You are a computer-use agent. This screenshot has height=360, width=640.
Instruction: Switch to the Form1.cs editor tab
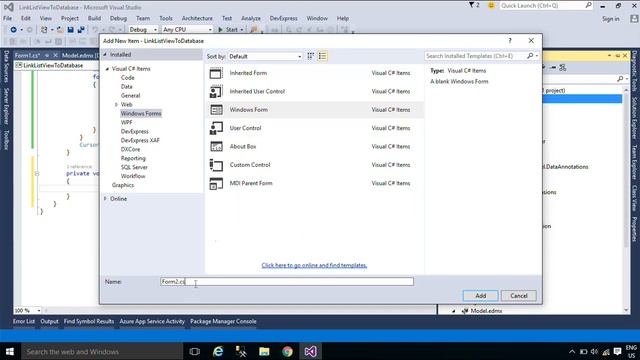[27, 55]
